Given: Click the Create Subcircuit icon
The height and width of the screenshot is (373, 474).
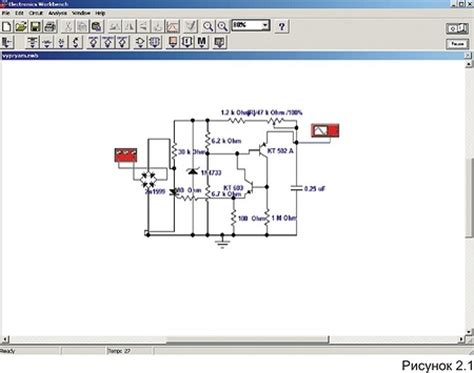Looking at the screenshot, I should pyautogui.click(x=158, y=26).
